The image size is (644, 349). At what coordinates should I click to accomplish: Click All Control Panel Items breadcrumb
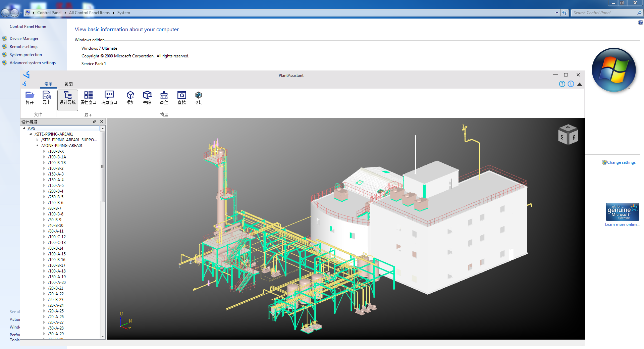[89, 13]
